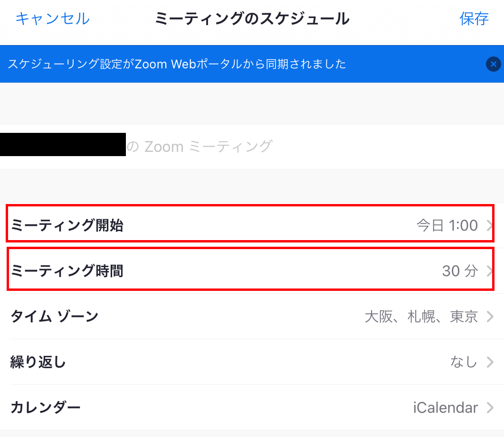Viewport: 504px width, 437px height.
Task: Open the 繰り返し row label
Action: (38, 362)
